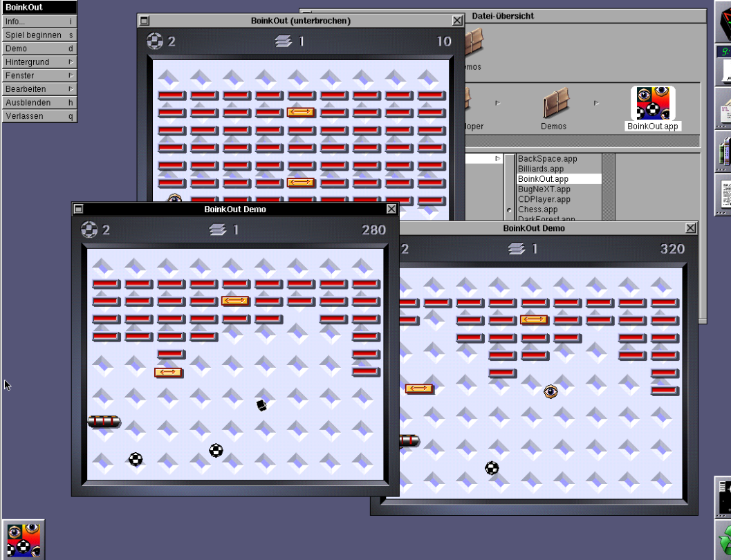The image size is (731, 560).
Task: Open the Demos folder icon beside BoinkOut.app
Action: (x=553, y=104)
